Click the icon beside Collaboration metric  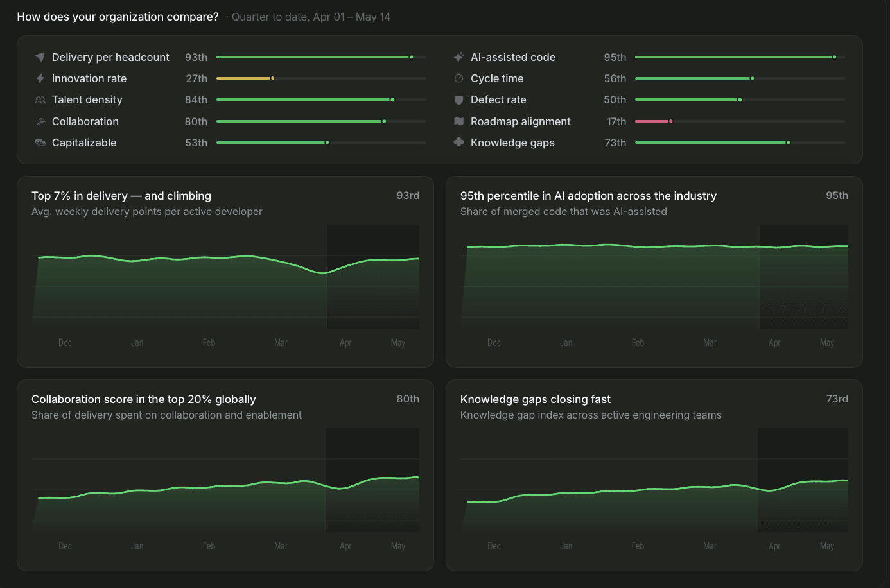point(40,121)
